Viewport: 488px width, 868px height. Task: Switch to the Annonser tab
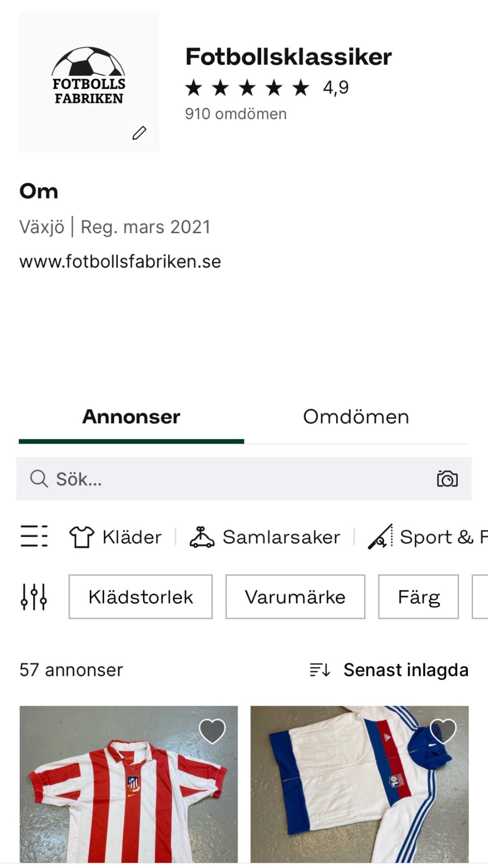point(131,417)
